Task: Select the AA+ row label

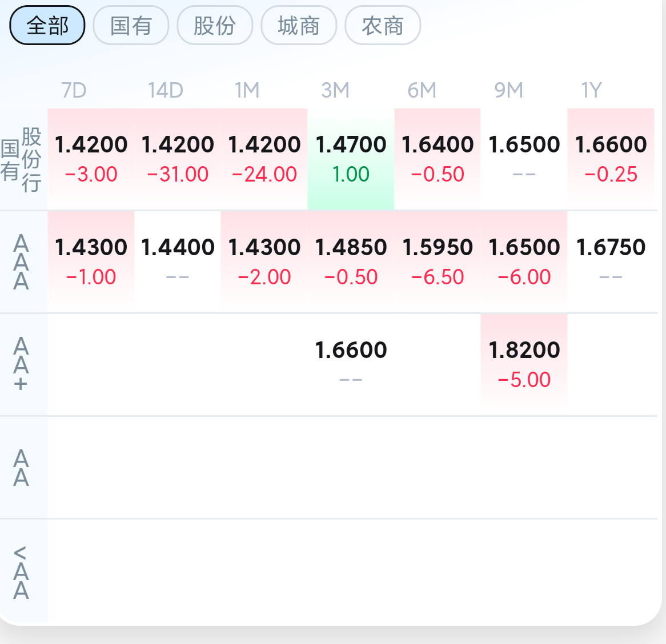Action: pos(21,364)
